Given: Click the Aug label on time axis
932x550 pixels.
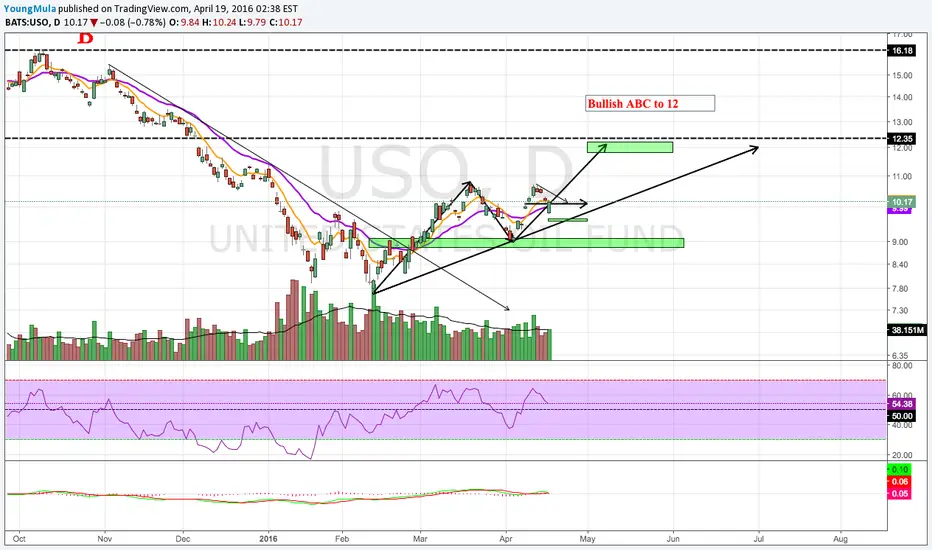Looking at the screenshot, I should pos(840,539).
